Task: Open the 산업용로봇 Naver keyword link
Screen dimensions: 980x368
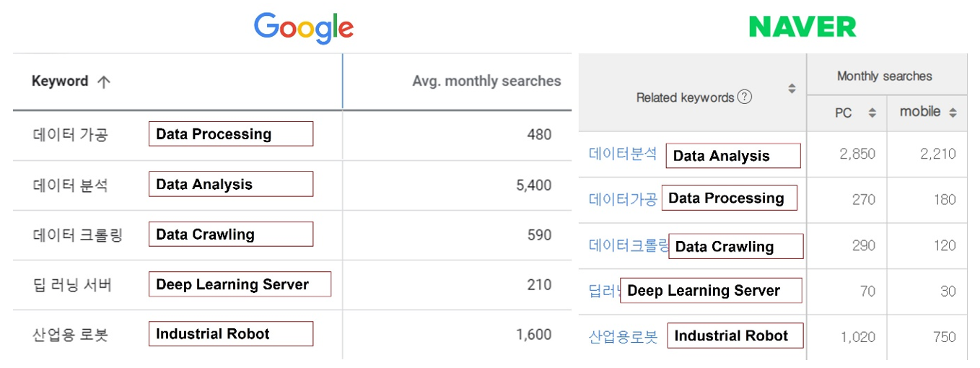Action: tap(623, 337)
